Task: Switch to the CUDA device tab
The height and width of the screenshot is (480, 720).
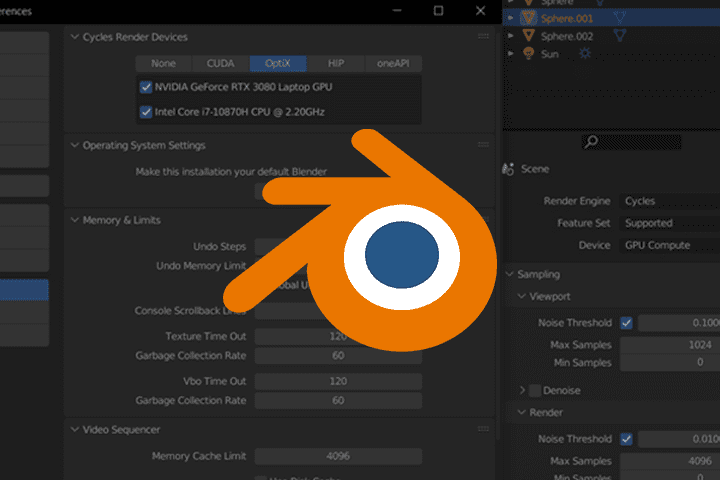Action: click(x=220, y=63)
